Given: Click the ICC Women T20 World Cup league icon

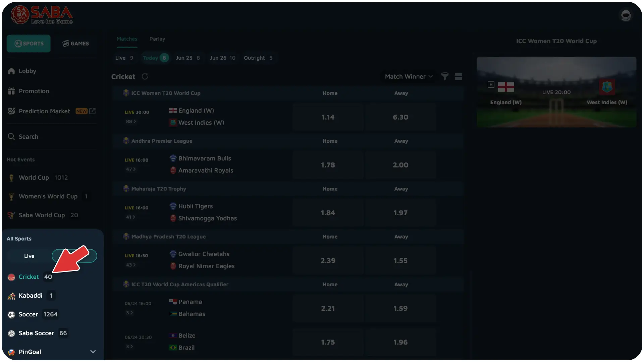Looking at the screenshot, I should (x=126, y=93).
